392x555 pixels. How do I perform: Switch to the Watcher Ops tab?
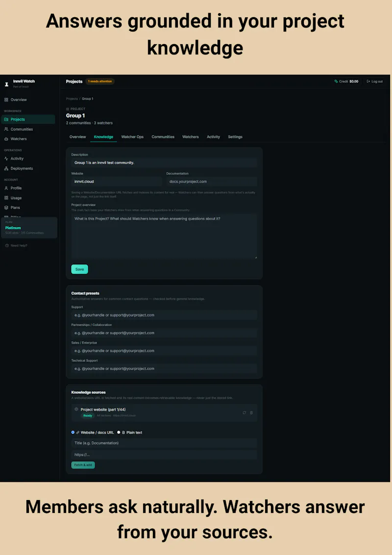[132, 137]
